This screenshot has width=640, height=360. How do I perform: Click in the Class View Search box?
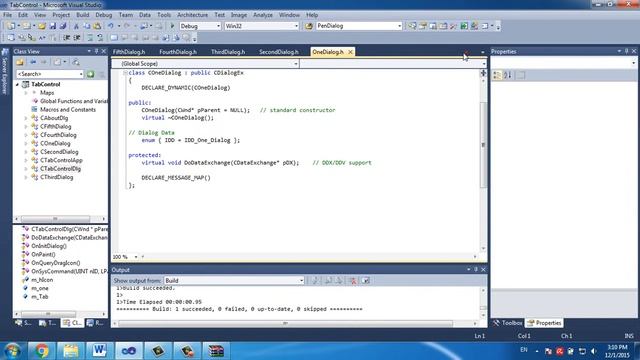click(47, 74)
